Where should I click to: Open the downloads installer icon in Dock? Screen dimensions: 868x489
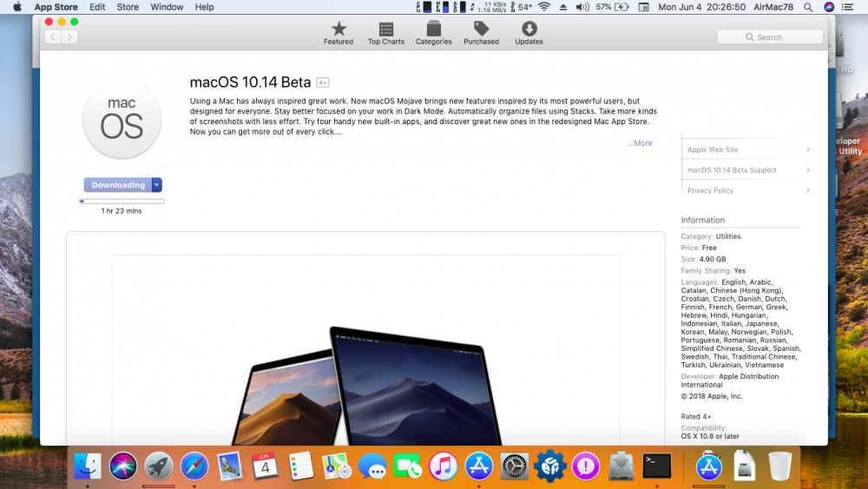(621, 466)
